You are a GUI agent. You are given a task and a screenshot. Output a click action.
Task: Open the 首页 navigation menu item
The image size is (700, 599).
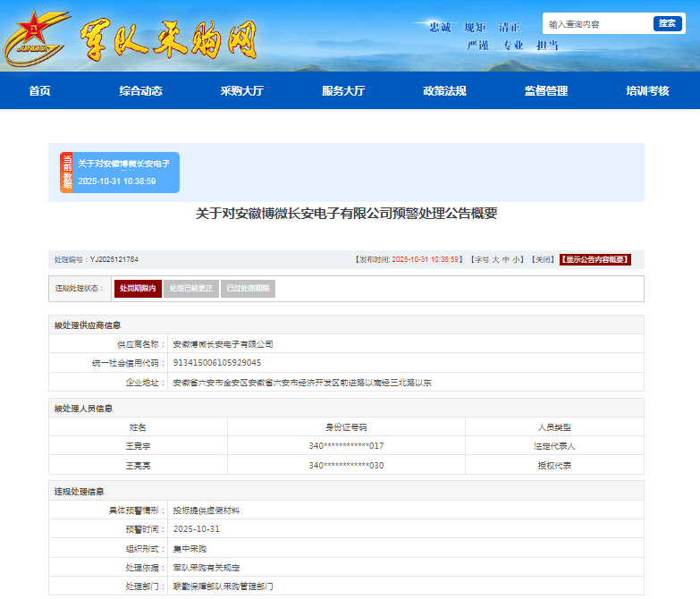pos(39,91)
